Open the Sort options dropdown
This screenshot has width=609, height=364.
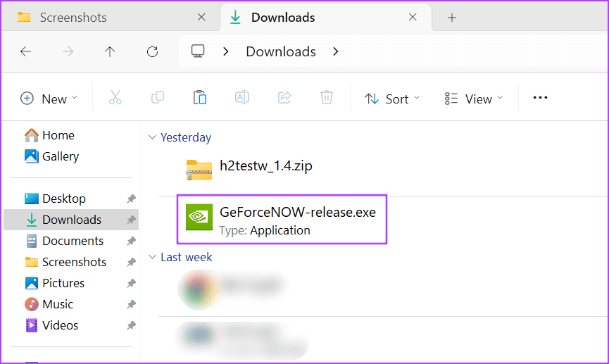click(x=392, y=99)
